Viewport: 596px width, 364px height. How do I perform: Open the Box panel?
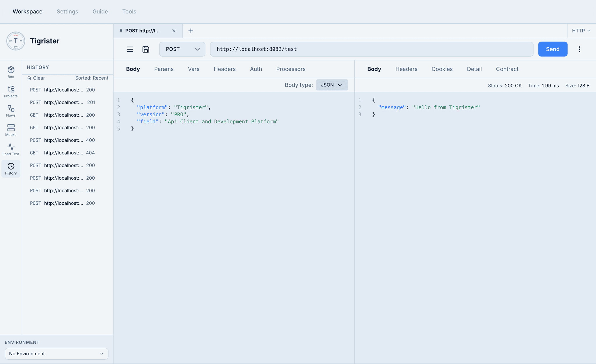[11, 72]
